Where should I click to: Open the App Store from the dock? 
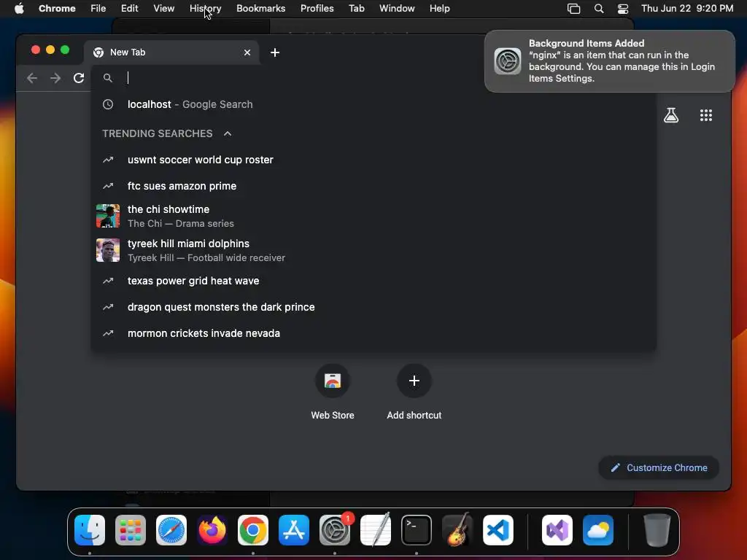tap(294, 530)
